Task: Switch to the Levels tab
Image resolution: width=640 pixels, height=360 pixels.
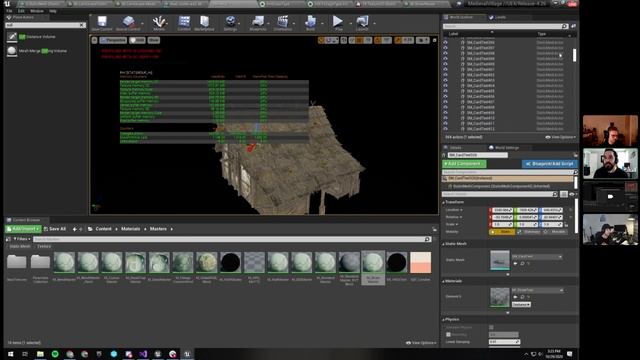Action: pyautogui.click(x=500, y=17)
